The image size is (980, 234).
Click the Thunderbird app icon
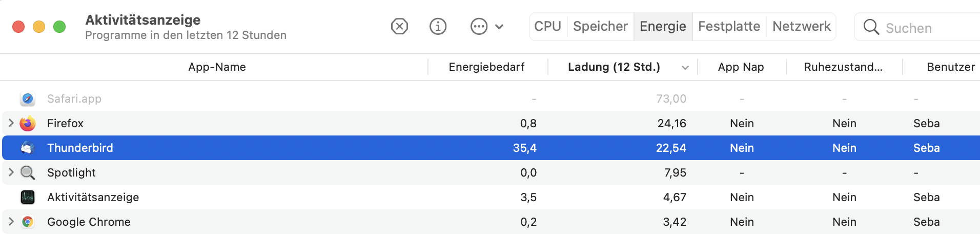click(28, 148)
